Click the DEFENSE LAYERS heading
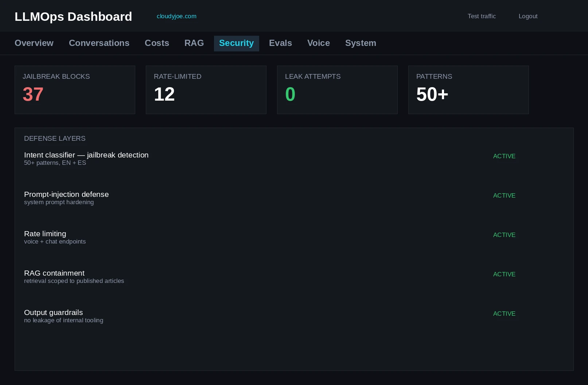Screen dimensions: 588x385 [55, 138]
